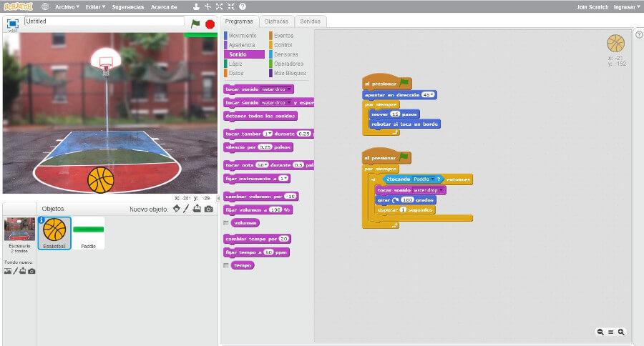Select the Datos block category
Image resolution: width=644 pixels, height=346 pixels.
click(x=236, y=73)
